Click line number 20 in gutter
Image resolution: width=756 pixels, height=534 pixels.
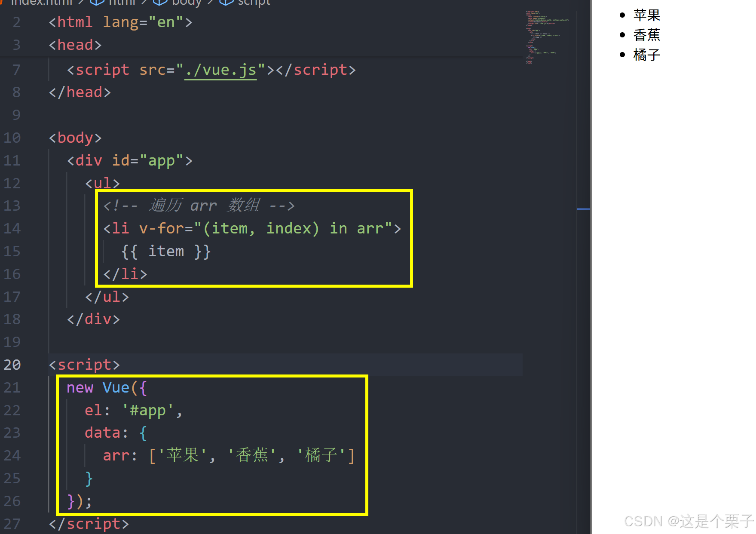click(x=12, y=365)
